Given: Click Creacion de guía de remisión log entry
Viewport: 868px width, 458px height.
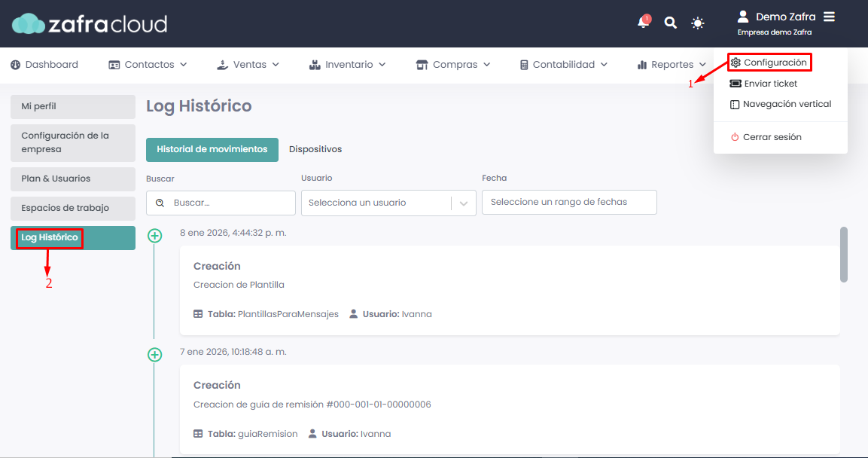Looking at the screenshot, I should (x=510, y=409).
